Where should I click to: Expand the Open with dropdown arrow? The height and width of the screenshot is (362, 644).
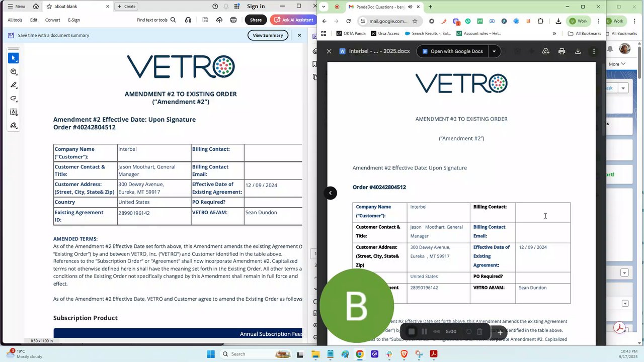click(x=494, y=51)
